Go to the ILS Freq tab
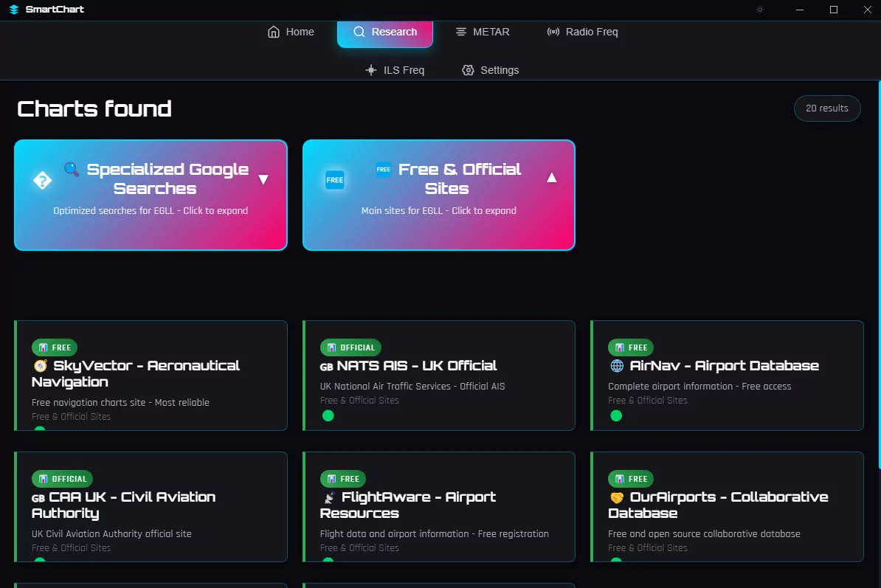This screenshot has width=881, height=588. click(395, 70)
